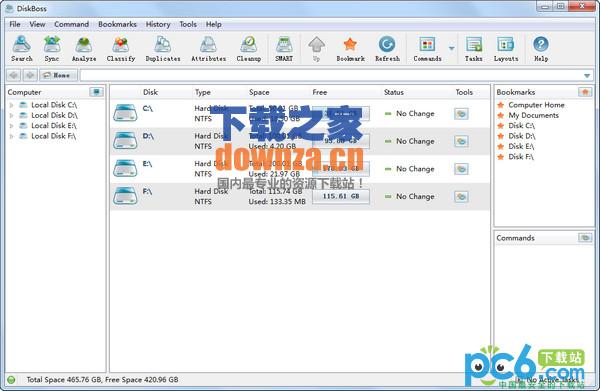The image size is (600, 391).
Task: Start the Classify files tool
Action: [x=121, y=49]
